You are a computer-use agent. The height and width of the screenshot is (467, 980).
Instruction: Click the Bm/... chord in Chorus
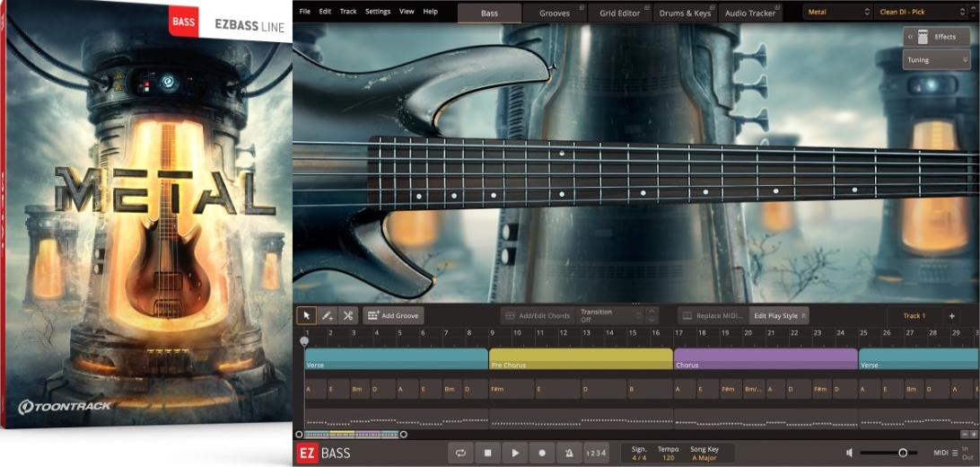(x=754, y=389)
